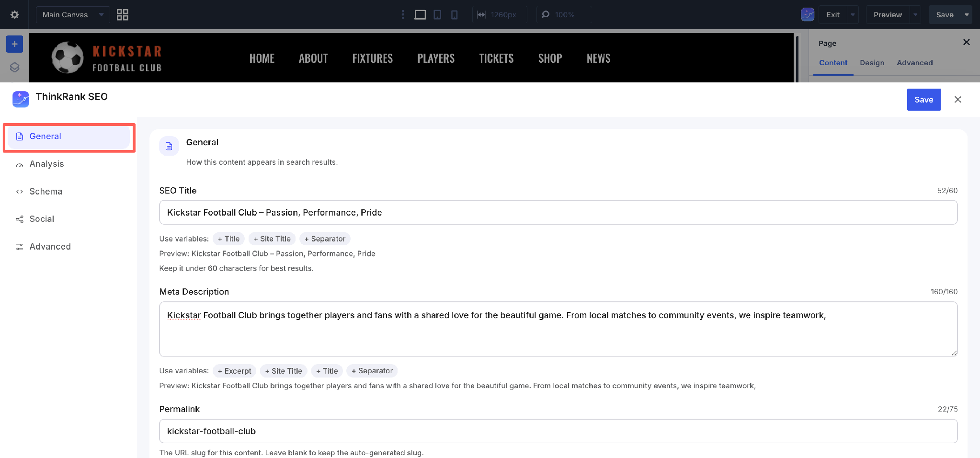Image resolution: width=980 pixels, height=458 pixels.
Task: Insert Title variable in Meta Description
Action: pos(327,371)
